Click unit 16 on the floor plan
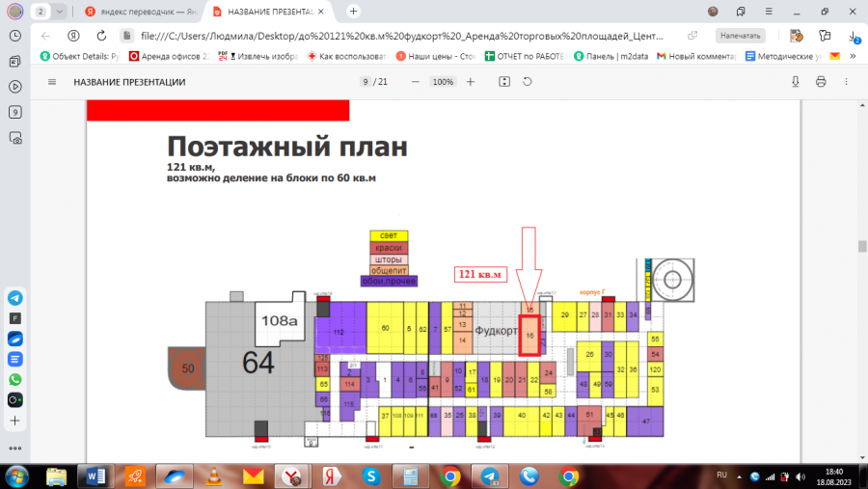Viewport: 868px width, 489px height. pyautogui.click(x=529, y=335)
